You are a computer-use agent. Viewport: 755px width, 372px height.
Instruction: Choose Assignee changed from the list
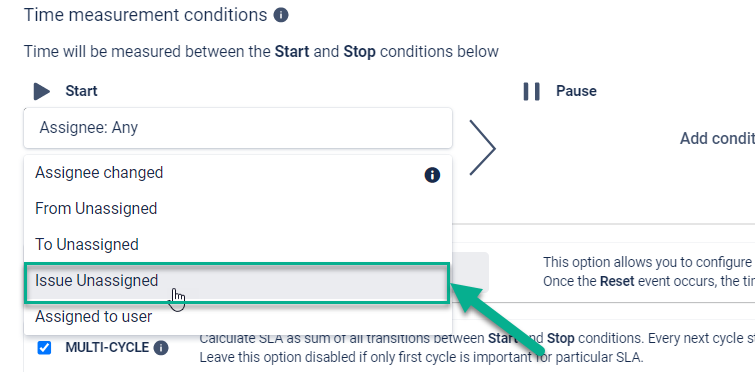(x=238, y=173)
